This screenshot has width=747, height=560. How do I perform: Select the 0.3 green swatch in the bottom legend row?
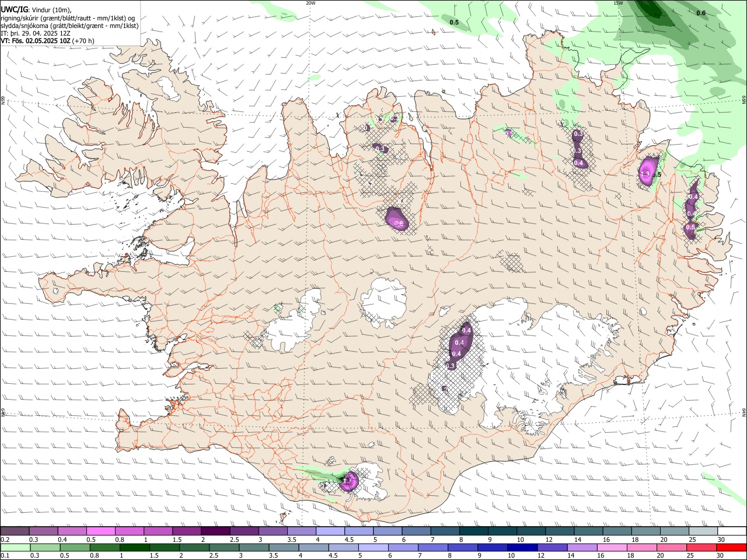(x=45, y=548)
